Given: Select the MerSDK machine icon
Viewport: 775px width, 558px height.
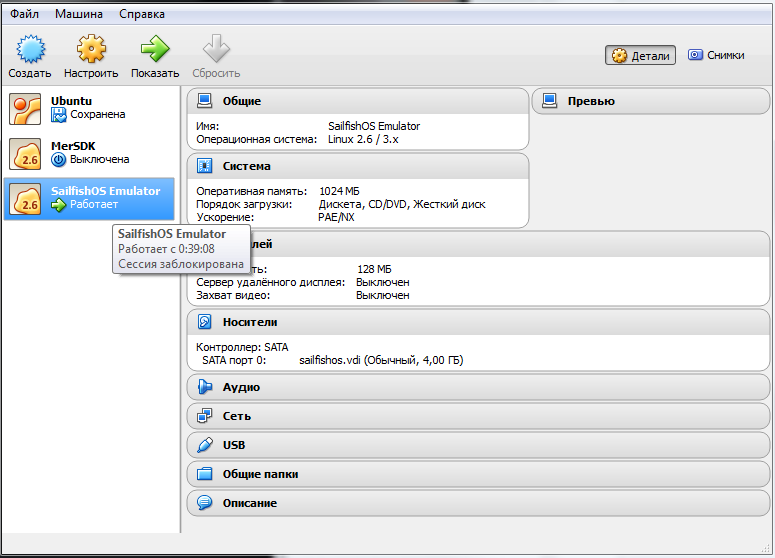Looking at the screenshot, I should point(25,154).
